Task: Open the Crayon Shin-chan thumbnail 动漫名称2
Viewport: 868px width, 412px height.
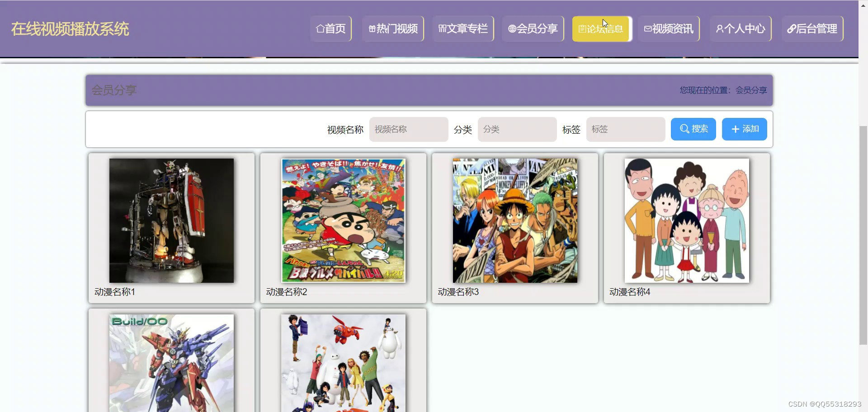Action: pos(343,220)
